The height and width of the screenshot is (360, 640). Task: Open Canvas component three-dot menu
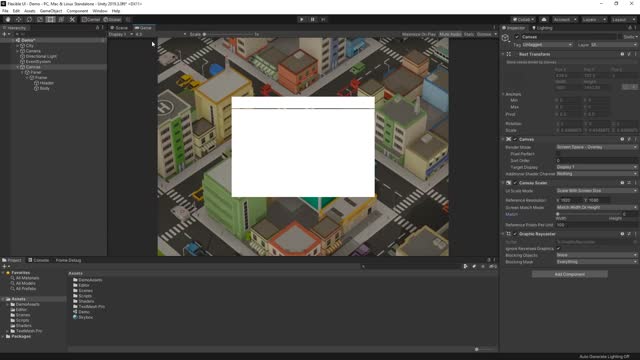click(x=635, y=139)
